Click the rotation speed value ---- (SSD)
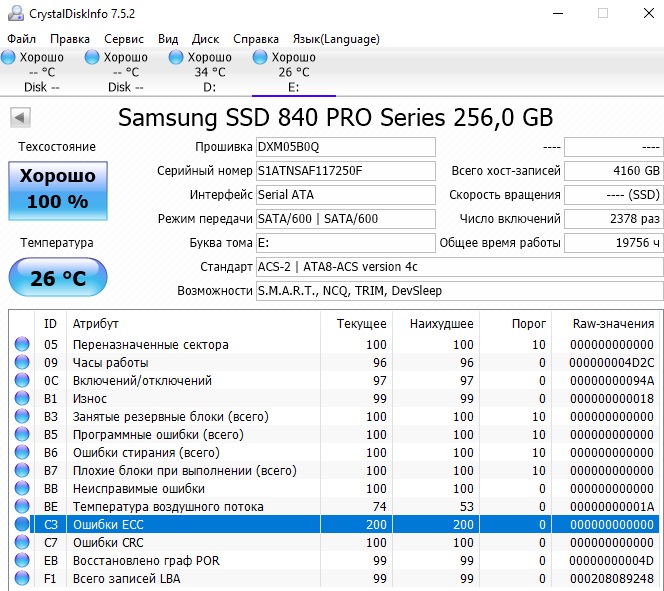The width and height of the screenshot is (664, 591). pos(614,195)
